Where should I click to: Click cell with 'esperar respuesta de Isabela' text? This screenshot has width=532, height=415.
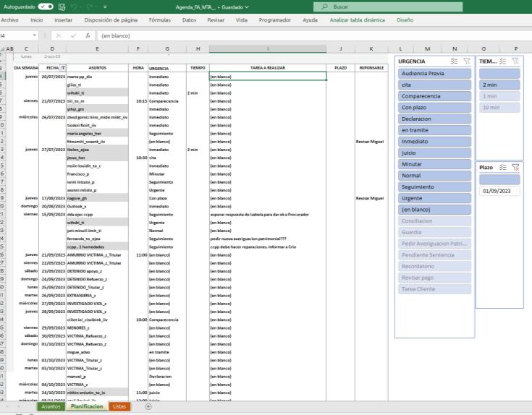point(268,215)
